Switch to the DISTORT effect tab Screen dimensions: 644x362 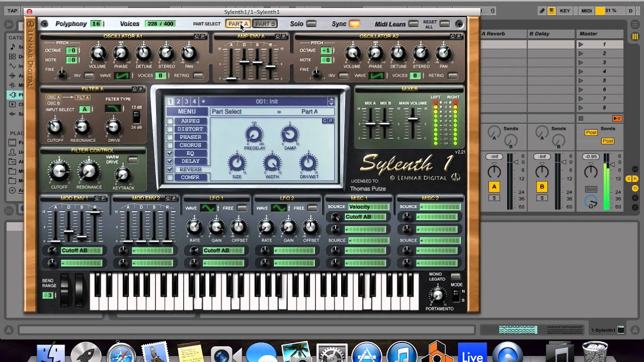click(x=190, y=129)
